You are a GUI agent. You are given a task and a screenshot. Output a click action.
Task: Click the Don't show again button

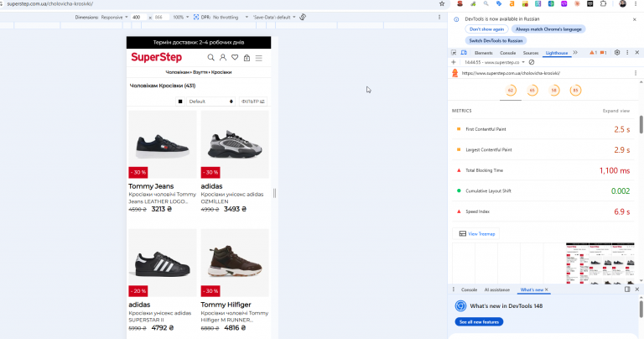(x=486, y=29)
